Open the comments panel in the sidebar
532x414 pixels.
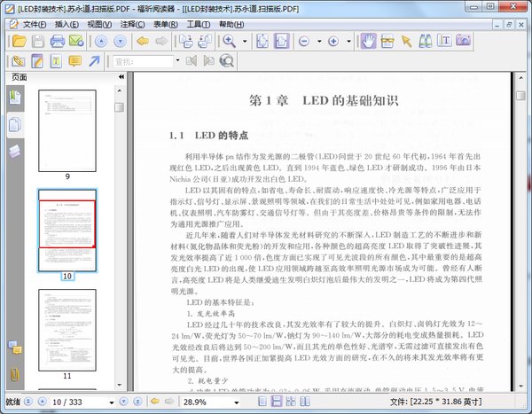pyautogui.click(x=15, y=348)
